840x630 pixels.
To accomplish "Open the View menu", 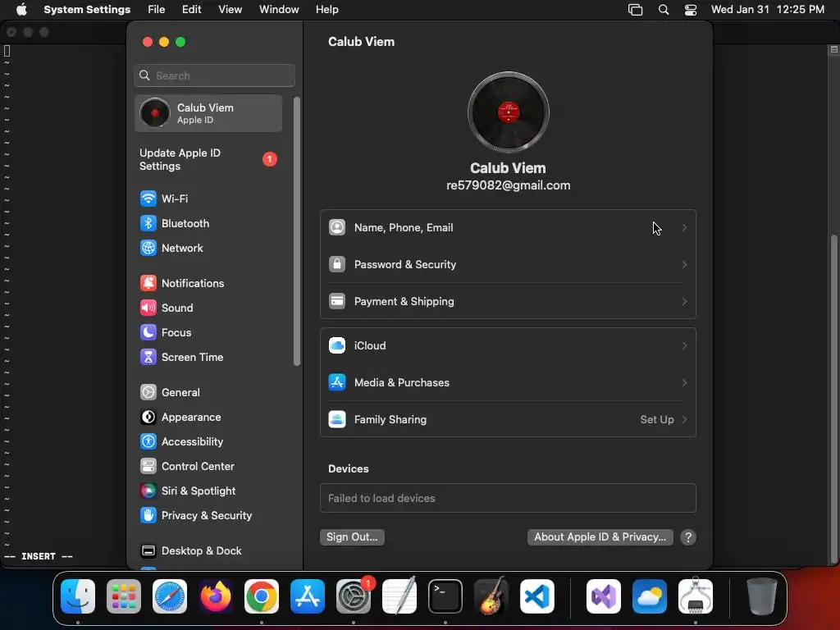I will coord(230,10).
